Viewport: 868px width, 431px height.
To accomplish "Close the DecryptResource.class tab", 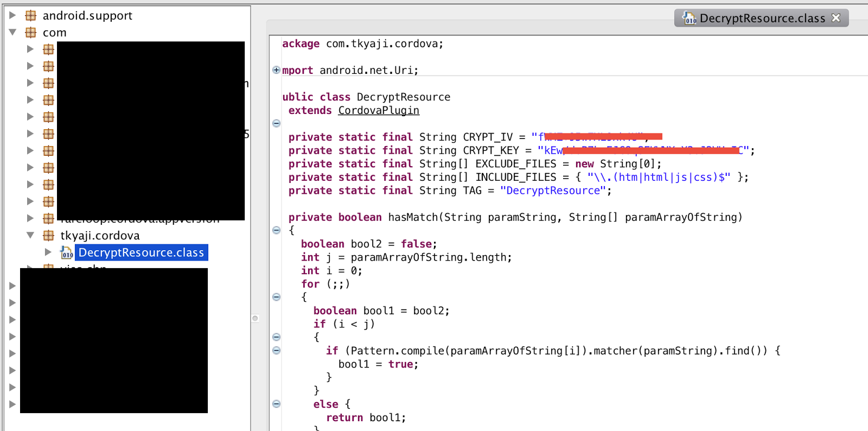I will (x=836, y=18).
